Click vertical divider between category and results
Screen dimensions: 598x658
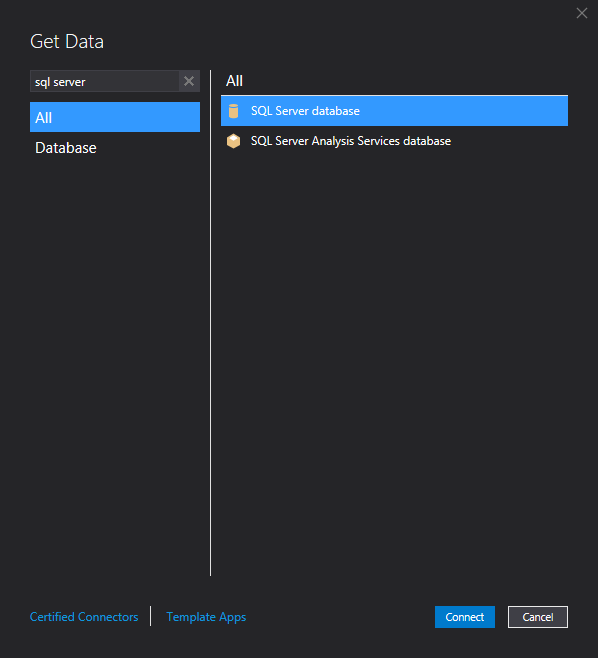210,323
